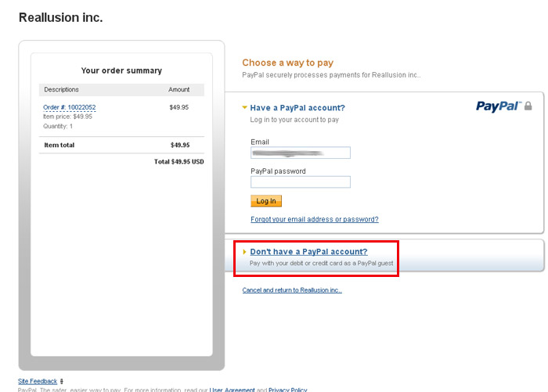Open the Privacy Policy link

click(x=287, y=390)
